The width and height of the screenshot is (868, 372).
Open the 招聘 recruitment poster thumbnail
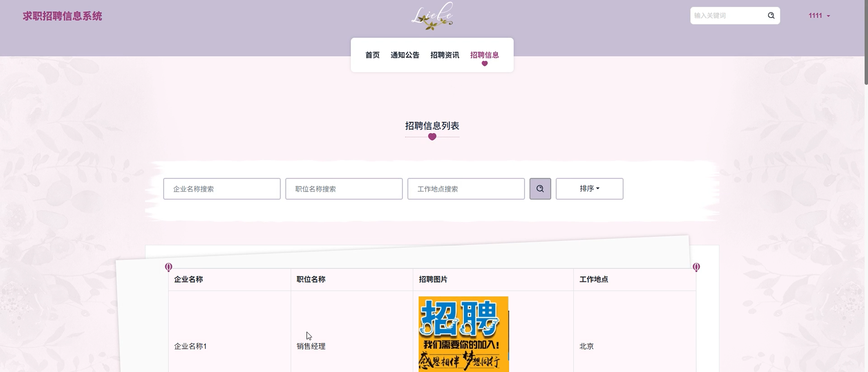[463, 334]
